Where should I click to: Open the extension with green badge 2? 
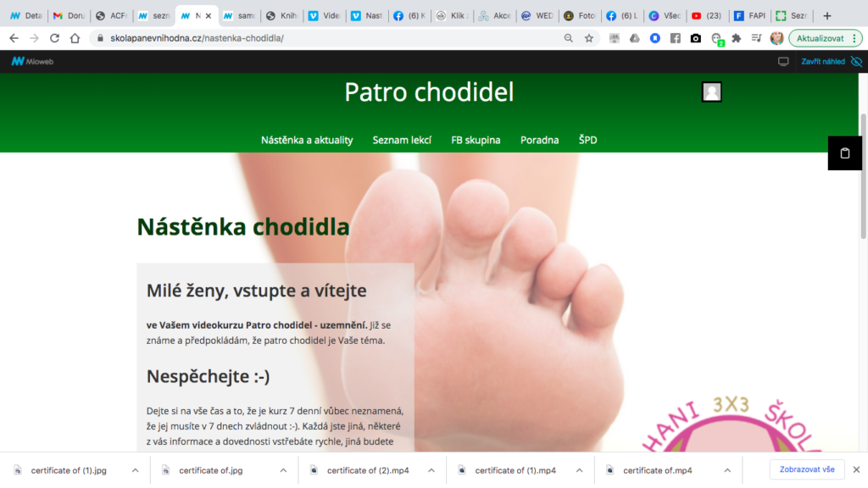[717, 39]
